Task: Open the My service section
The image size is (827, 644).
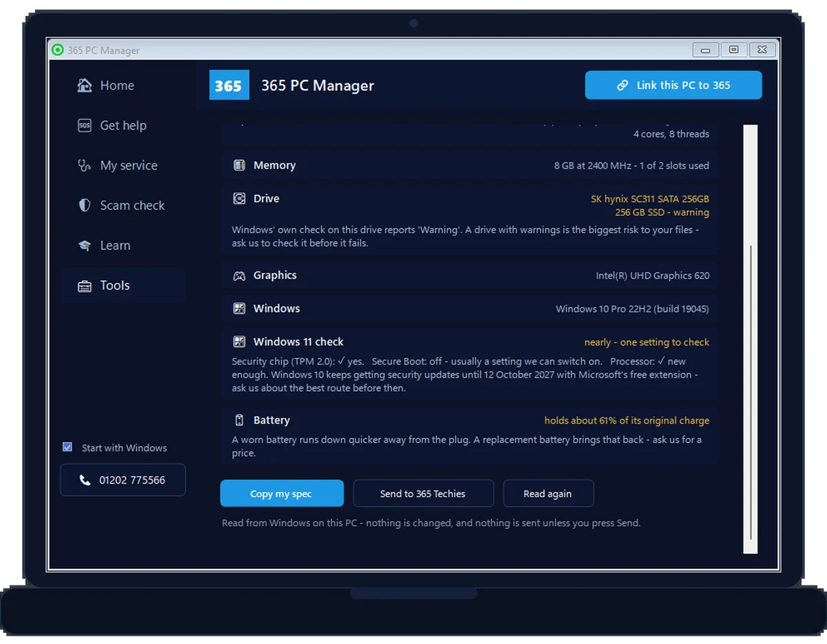Action: (123, 165)
